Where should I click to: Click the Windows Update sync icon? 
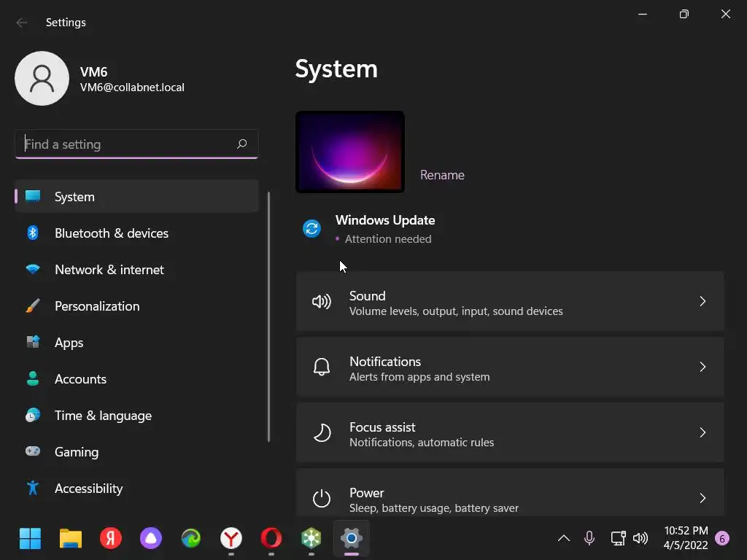[x=312, y=228]
